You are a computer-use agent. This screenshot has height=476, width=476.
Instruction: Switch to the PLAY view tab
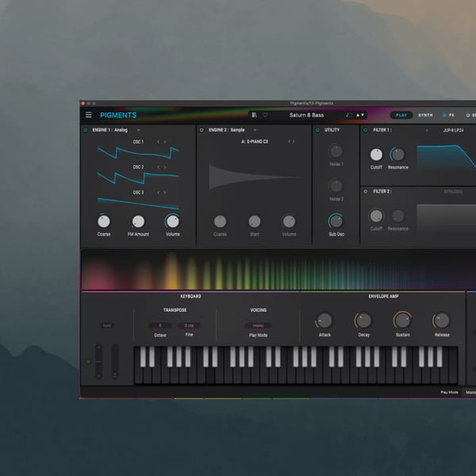(x=401, y=115)
